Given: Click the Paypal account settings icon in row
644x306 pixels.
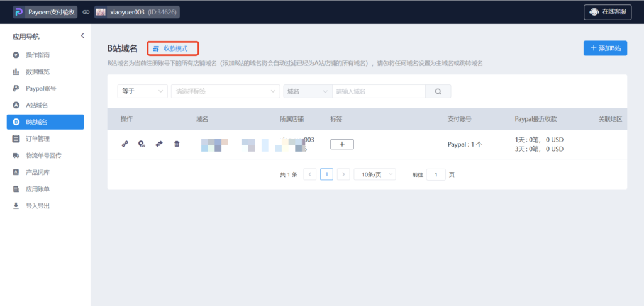Looking at the screenshot, I should point(142,144).
